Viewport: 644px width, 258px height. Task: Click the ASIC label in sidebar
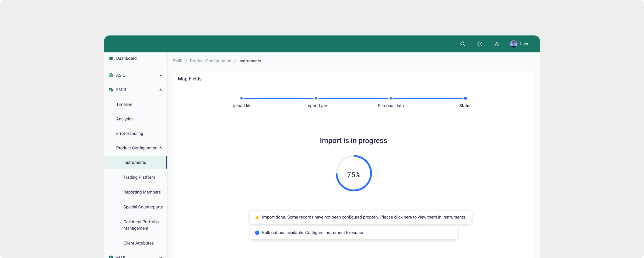(121, 75)
